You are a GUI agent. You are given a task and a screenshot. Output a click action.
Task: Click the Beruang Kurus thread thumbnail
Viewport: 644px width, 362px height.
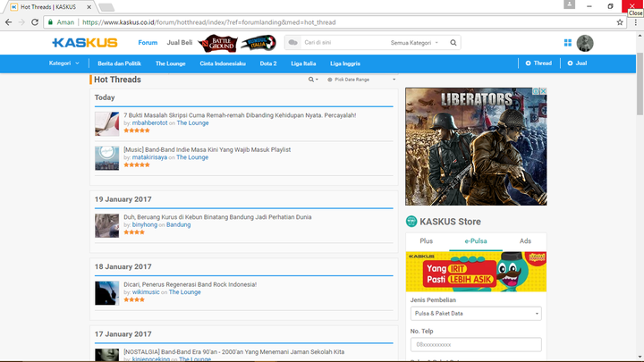tap(106, 226)
